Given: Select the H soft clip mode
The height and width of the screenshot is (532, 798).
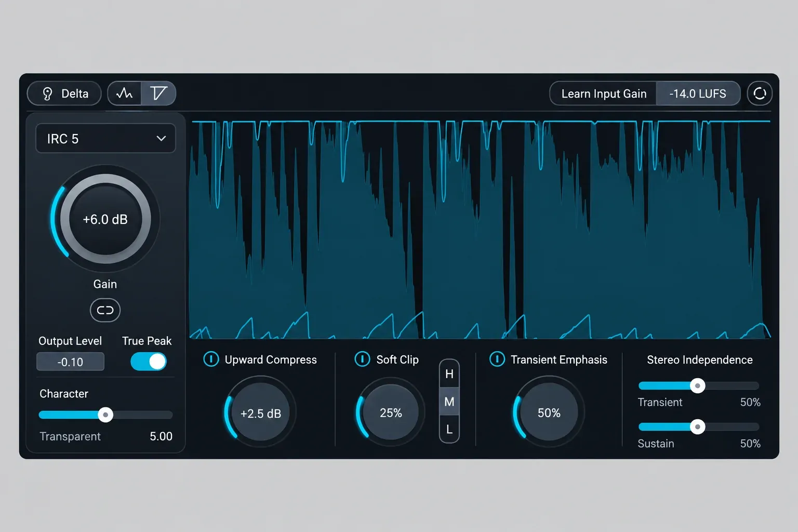Looking at the screenshot, I should click(x=449, y=374).
